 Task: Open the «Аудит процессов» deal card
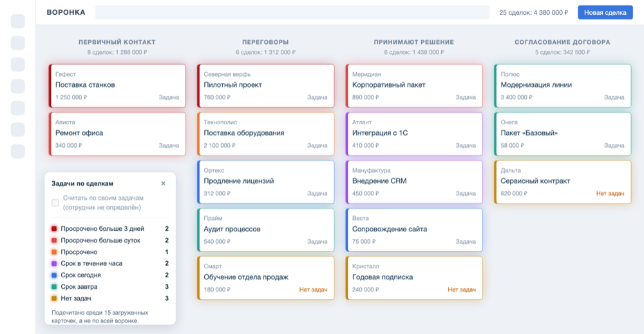coord(266,230)
